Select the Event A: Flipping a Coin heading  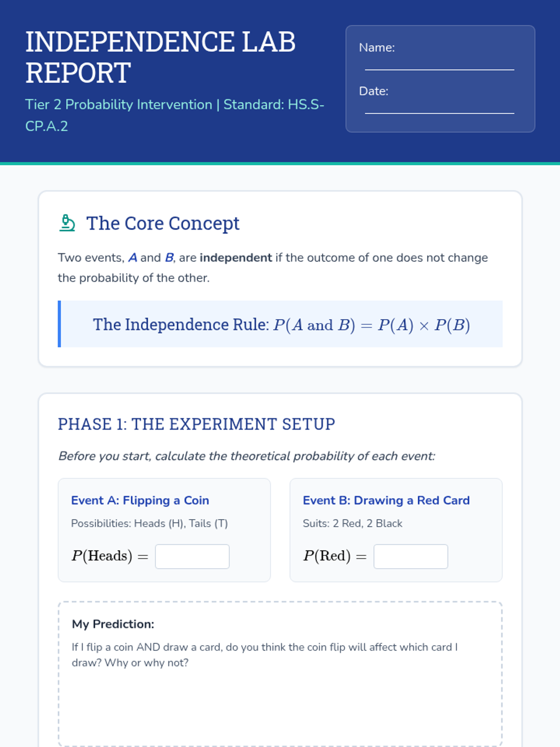(140, 500)
